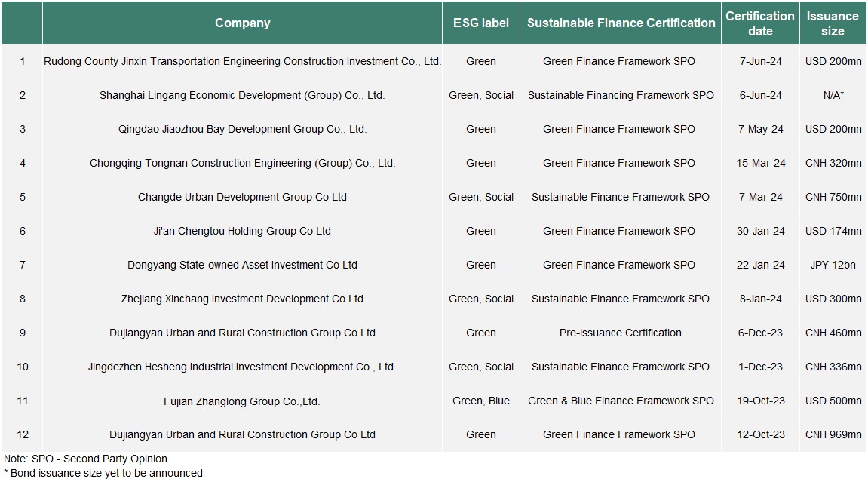
Task: Select the ESG label column header
Action: coord(481,23)
